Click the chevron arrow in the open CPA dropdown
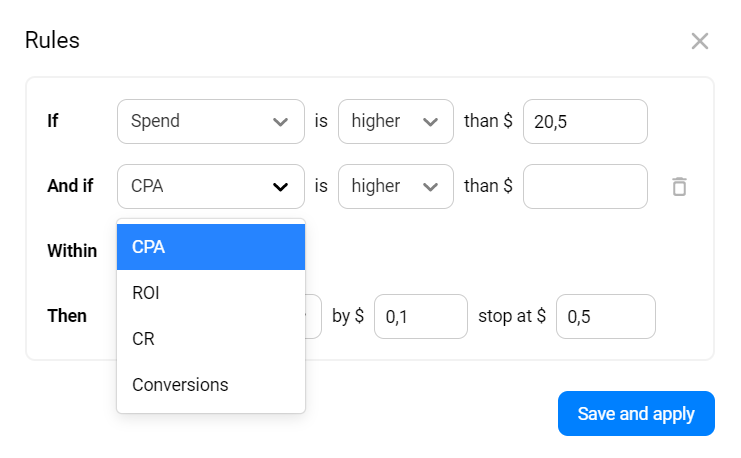Screen dimensions: 741x458 280,187
